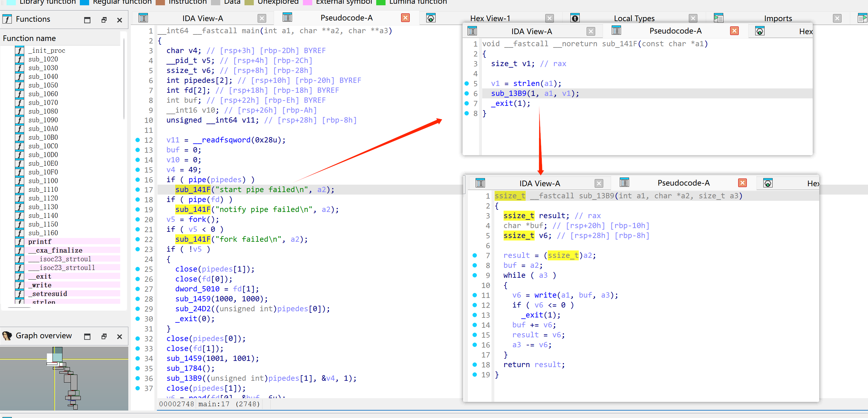Click the function icon next to _setresuid
868x418 pixels.
click(20, 294)
